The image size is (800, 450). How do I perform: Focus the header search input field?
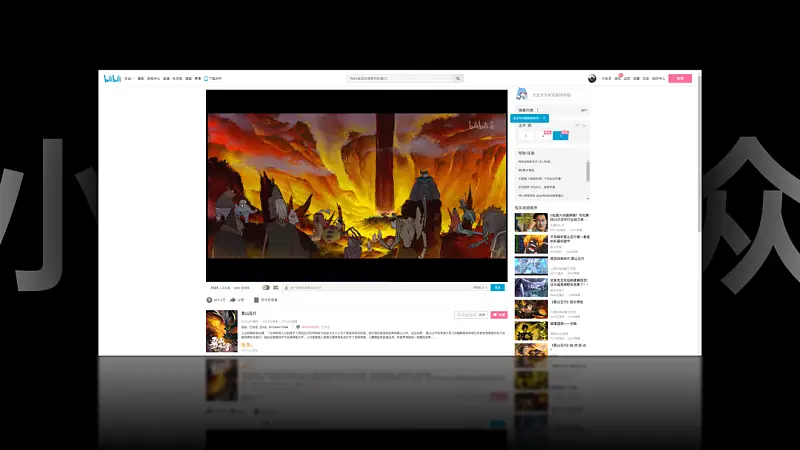point(399,79)
